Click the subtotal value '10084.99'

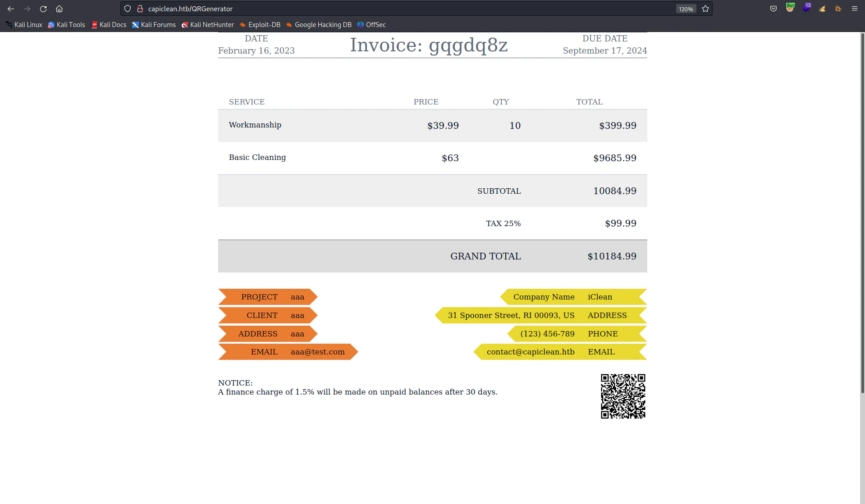(x=615, y=191)
